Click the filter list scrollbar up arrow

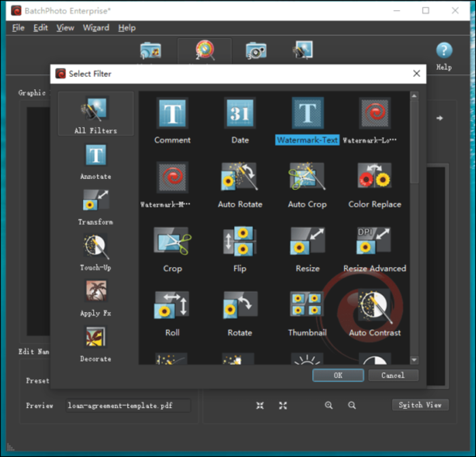pyautogui.click(x=414, y=96)
